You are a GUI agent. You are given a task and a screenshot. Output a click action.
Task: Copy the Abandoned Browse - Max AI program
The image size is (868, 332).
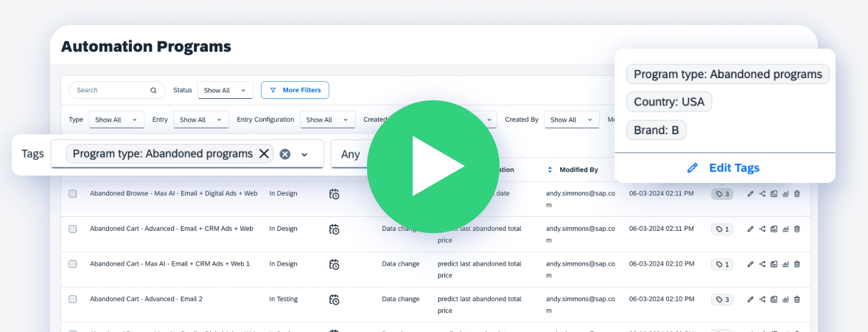(x=774, y=194)
